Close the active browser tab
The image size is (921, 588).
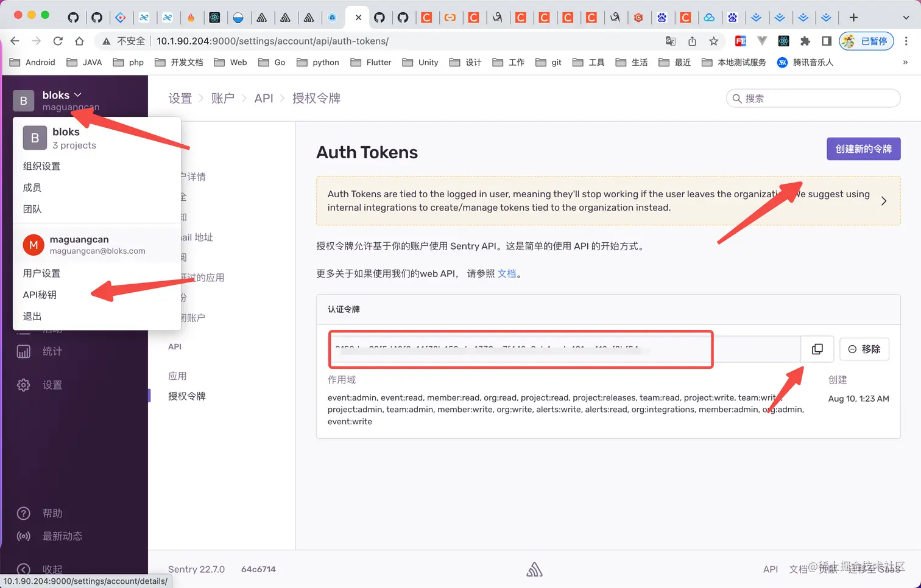click(358, 17)
